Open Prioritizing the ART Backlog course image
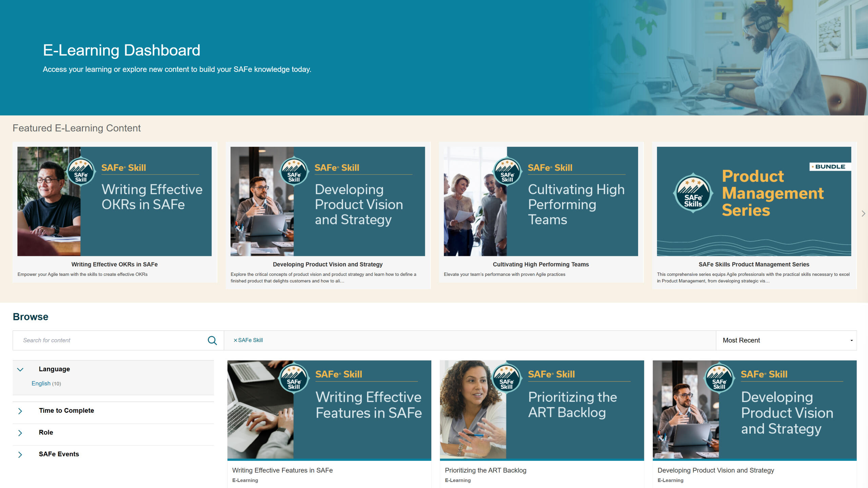868x488 pixels. (x=542, y=410)
